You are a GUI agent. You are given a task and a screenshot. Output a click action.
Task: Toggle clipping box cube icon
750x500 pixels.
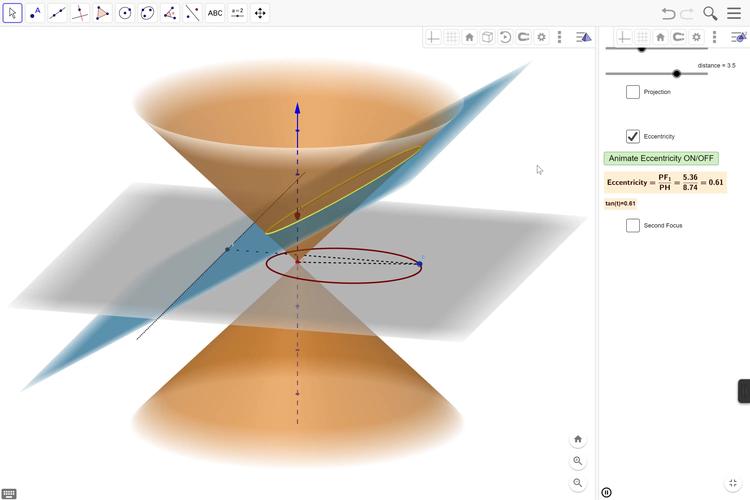click(x=487, y=37)
